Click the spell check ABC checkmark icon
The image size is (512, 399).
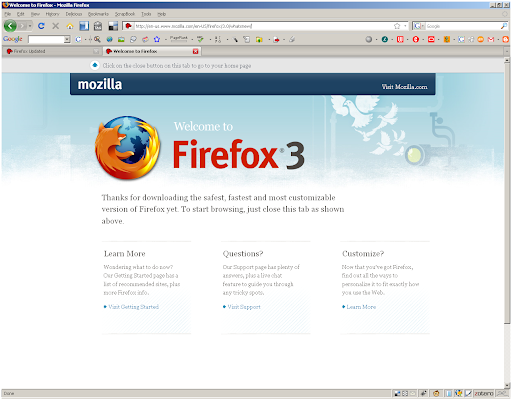coord(200,39)
